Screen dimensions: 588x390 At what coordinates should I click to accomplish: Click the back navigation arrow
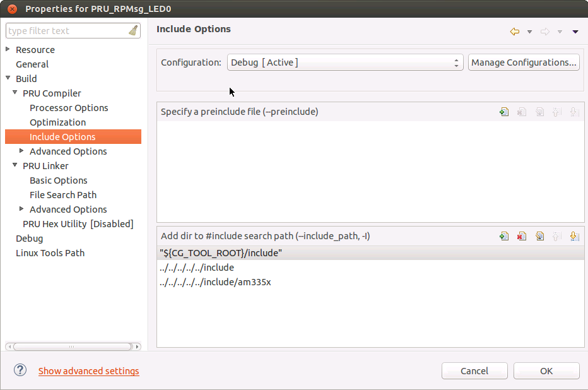(x=514, y=30)
